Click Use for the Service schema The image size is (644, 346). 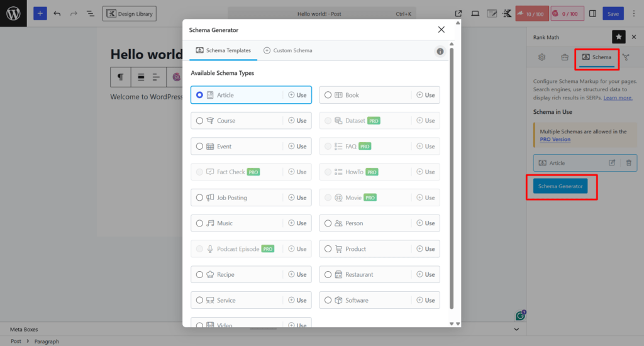(x=297, y=300)
